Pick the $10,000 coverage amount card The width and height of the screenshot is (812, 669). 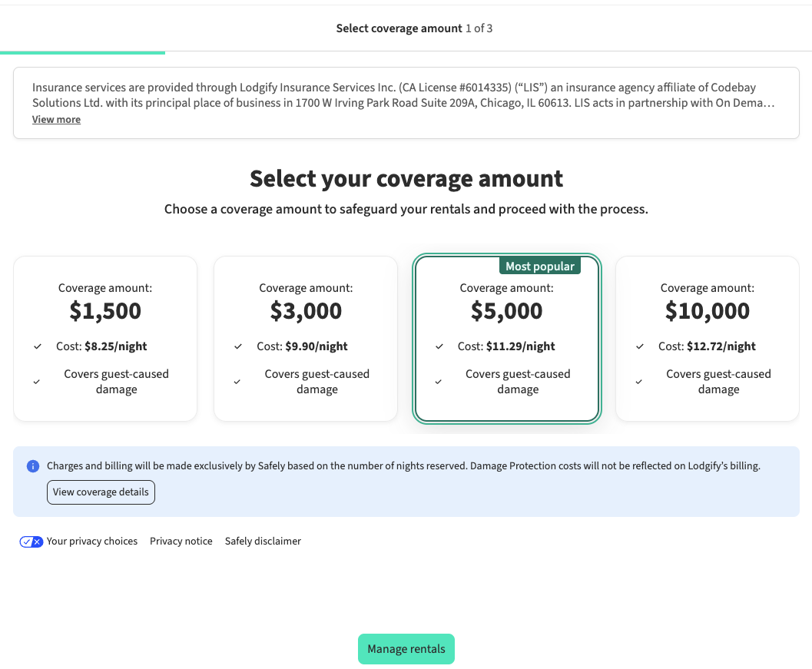click(707, 339)
